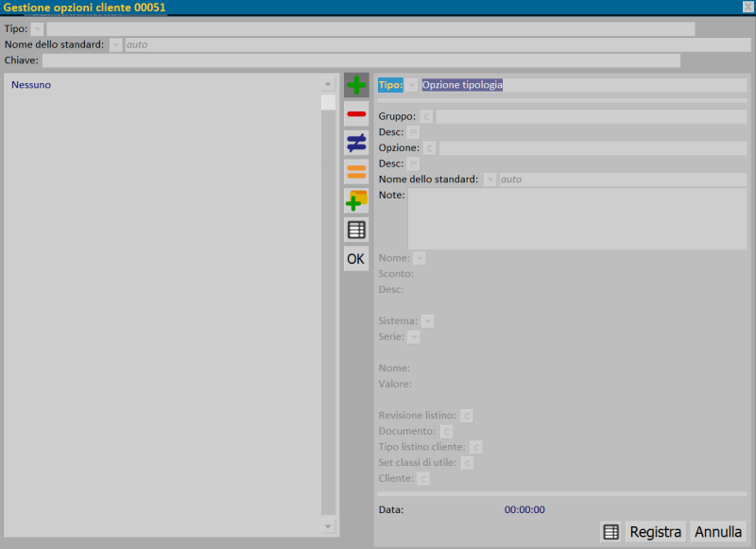Click the C button next to Tipo listino cliente

click(476, 447)
